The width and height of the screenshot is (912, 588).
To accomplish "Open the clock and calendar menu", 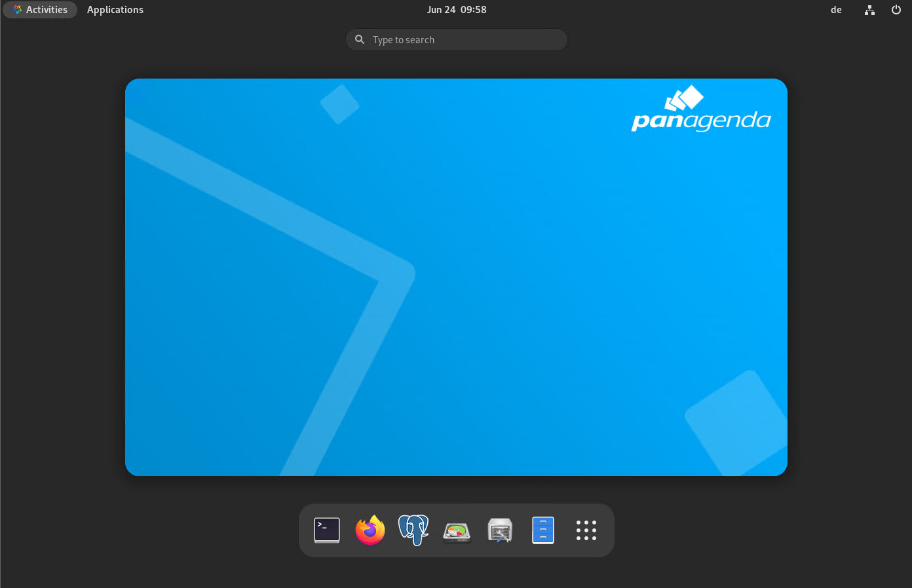I will [457, 10].
